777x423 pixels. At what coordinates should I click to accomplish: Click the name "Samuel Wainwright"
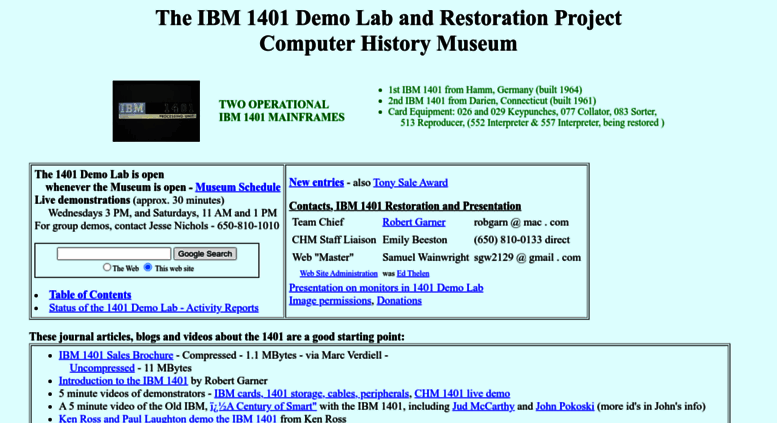coord(426,258)
